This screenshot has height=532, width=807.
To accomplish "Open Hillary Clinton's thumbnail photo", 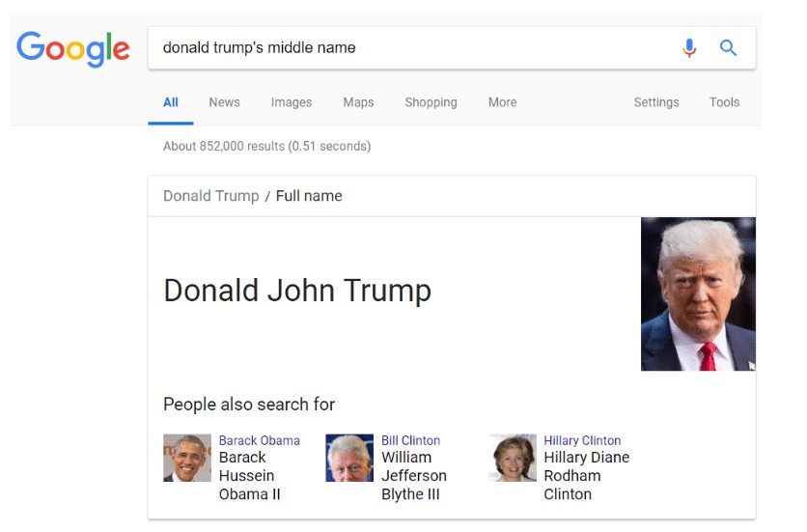I will pyautogui.click(x=512, y=458).
